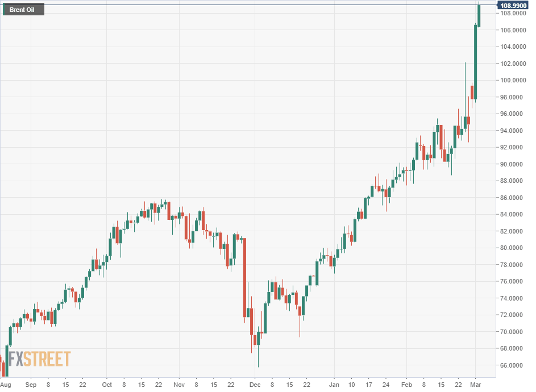Click the 106.0000 price axis label

pos(513,30)
